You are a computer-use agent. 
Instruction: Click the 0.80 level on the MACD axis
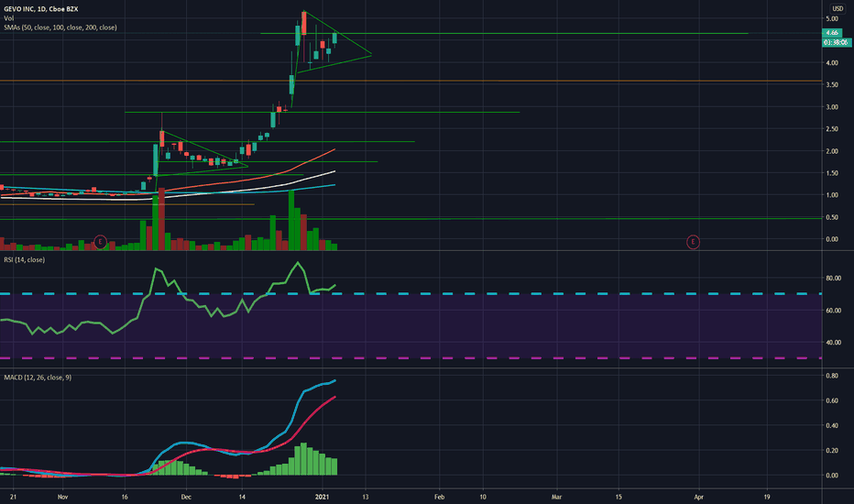tap(832, 376)
